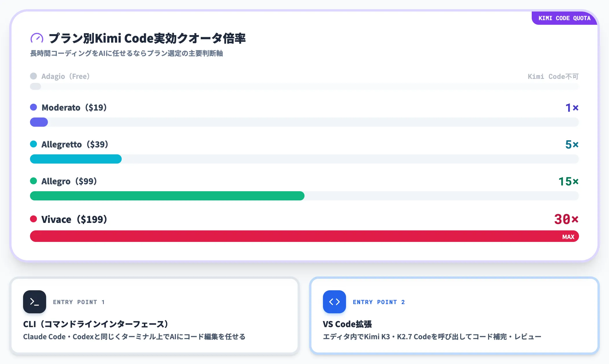Click the Allegro ($99) plan label
This screenshot has width=609, height=364.
pos(69,181)
